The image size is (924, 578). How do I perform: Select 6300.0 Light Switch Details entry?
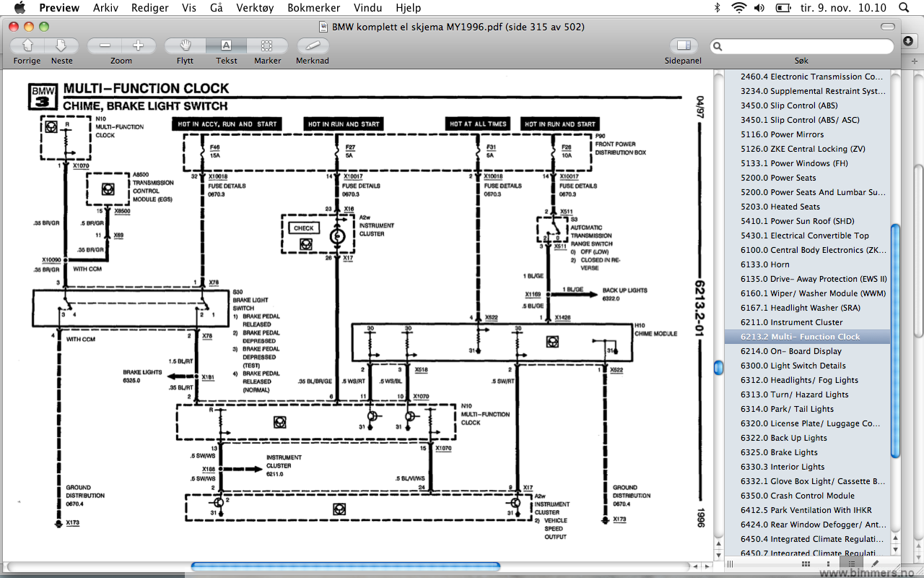point(808,366)
